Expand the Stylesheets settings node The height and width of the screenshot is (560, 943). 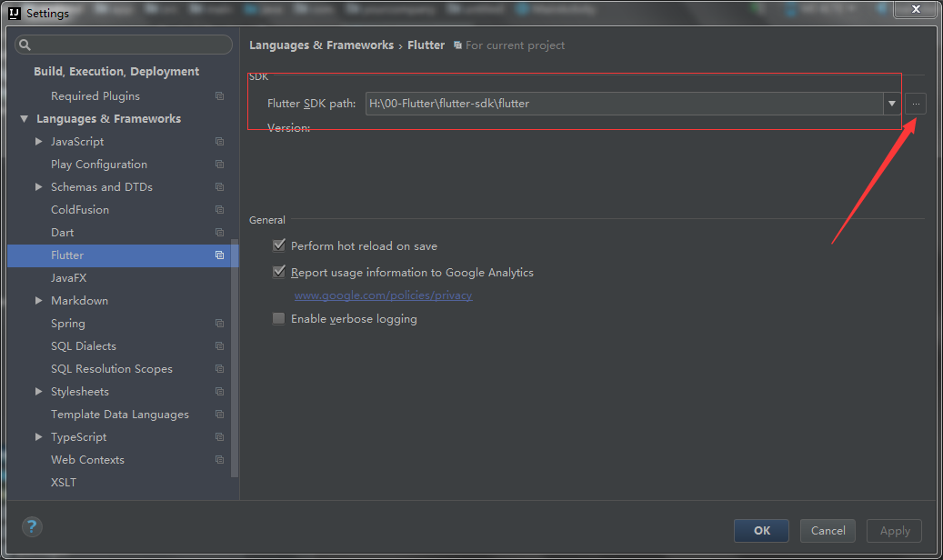click(38, 392)
